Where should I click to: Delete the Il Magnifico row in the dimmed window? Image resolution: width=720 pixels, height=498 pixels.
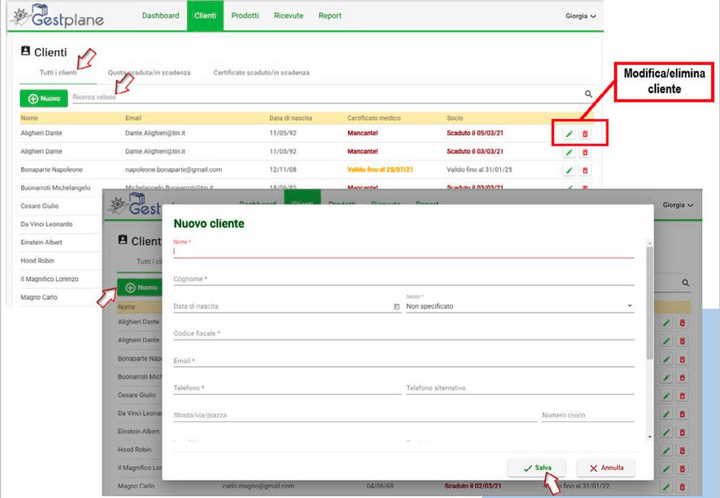coord(682,469)
